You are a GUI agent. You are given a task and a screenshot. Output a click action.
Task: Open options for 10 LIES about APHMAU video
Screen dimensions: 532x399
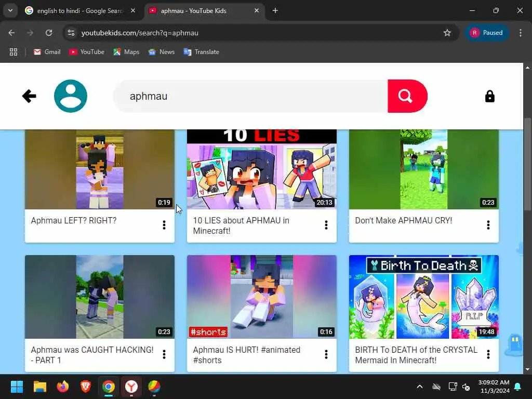326,225
